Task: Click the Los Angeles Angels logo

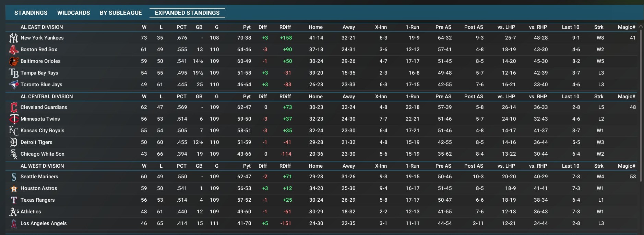Action: [13, 223]
